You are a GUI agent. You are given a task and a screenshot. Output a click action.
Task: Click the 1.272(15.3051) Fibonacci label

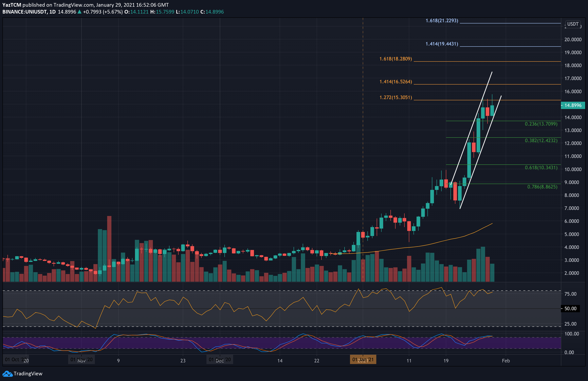pos(396,97)
